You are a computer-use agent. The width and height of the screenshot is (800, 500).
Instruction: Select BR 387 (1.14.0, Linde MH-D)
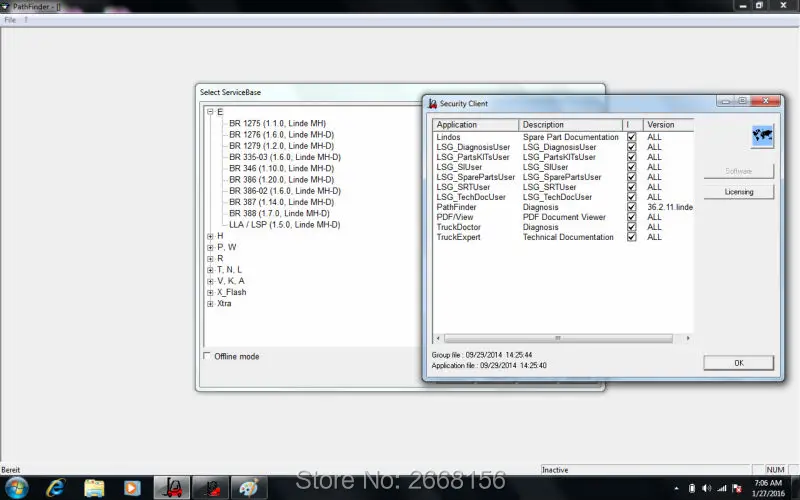pos(282,202)
